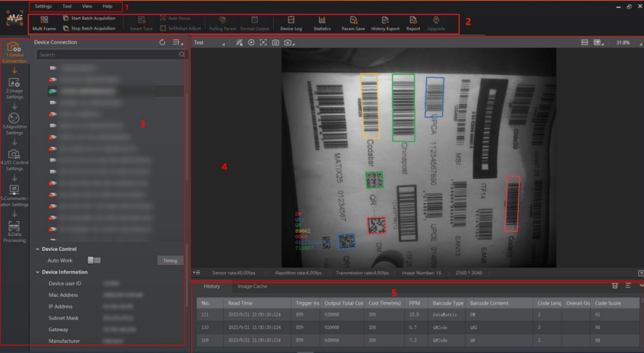Collapse the Device Control section

point(38,249)
